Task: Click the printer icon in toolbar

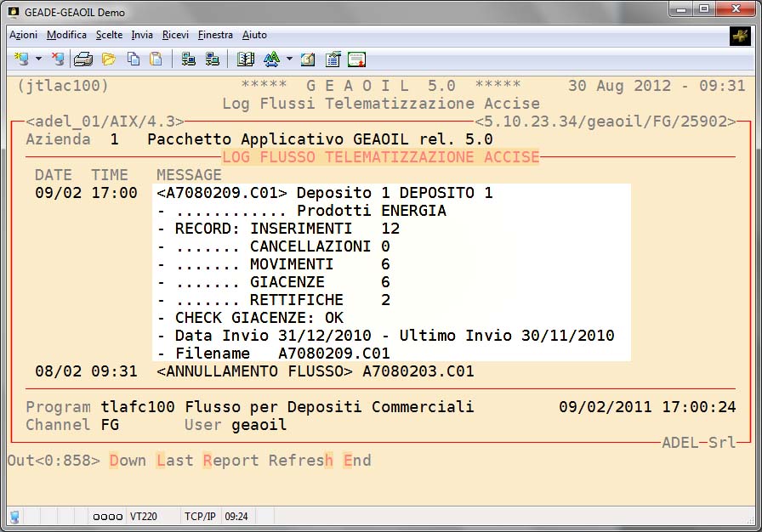Action: pos(82,59)
